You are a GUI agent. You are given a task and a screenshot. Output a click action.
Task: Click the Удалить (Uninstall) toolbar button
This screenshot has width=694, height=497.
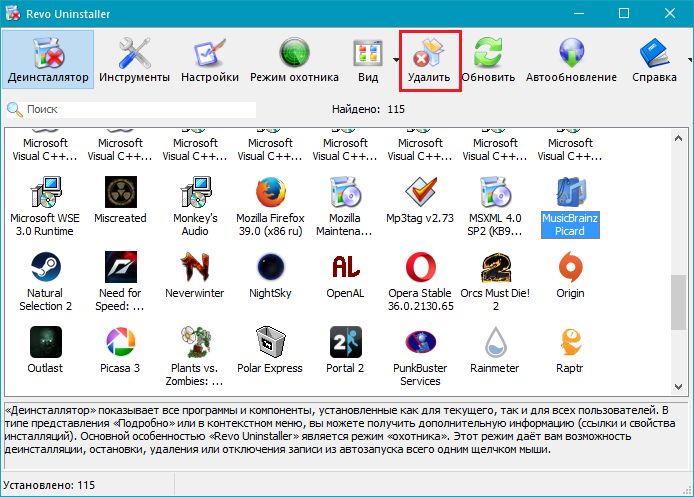pyautogui.click(x=429, y=60)
